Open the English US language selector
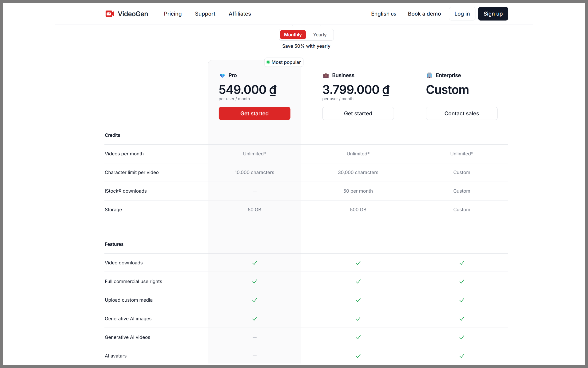The height and width of the screenshot is (368, 588). (x=383, y=14)
